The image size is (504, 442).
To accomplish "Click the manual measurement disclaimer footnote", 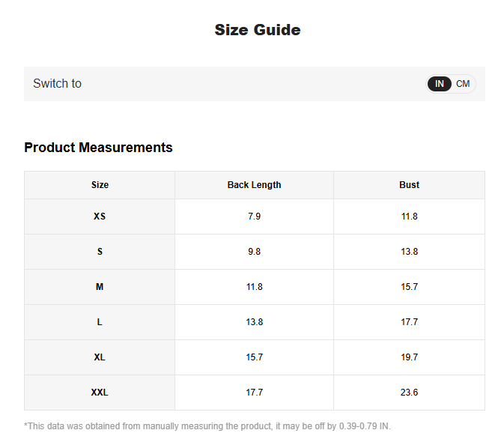I will coord(207,426).
